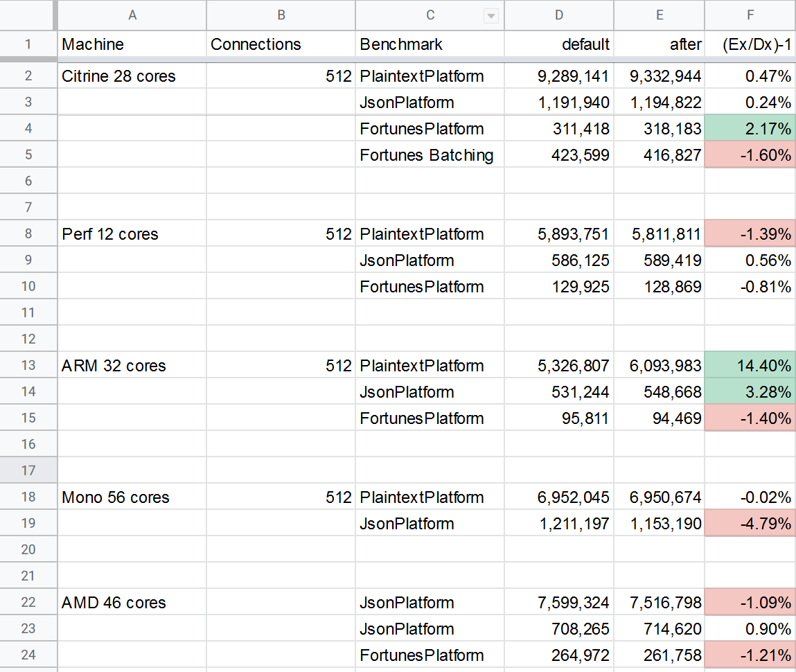The image size is (796, 672).
Task: Click the red -1.60% cell
Action: (750, 154)
